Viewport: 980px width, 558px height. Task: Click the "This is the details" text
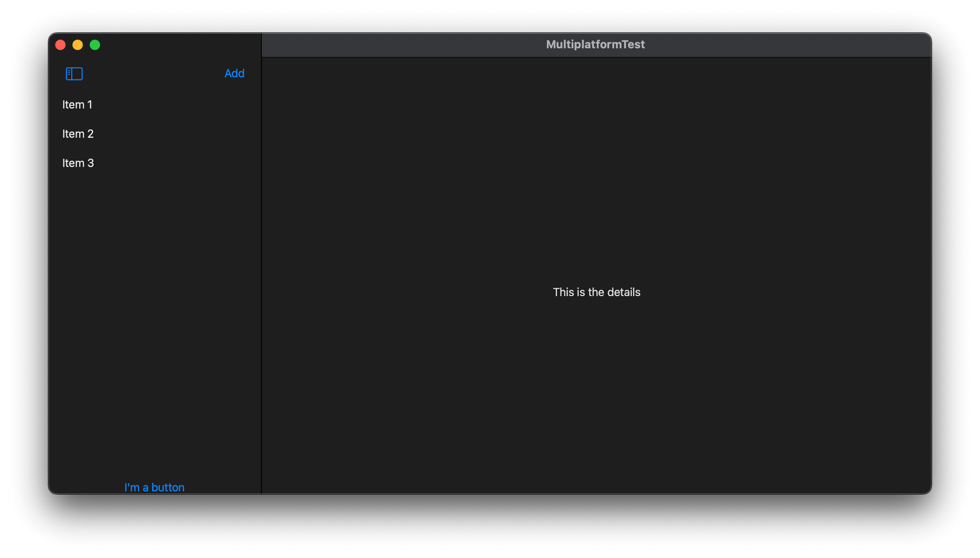(597, 292)
